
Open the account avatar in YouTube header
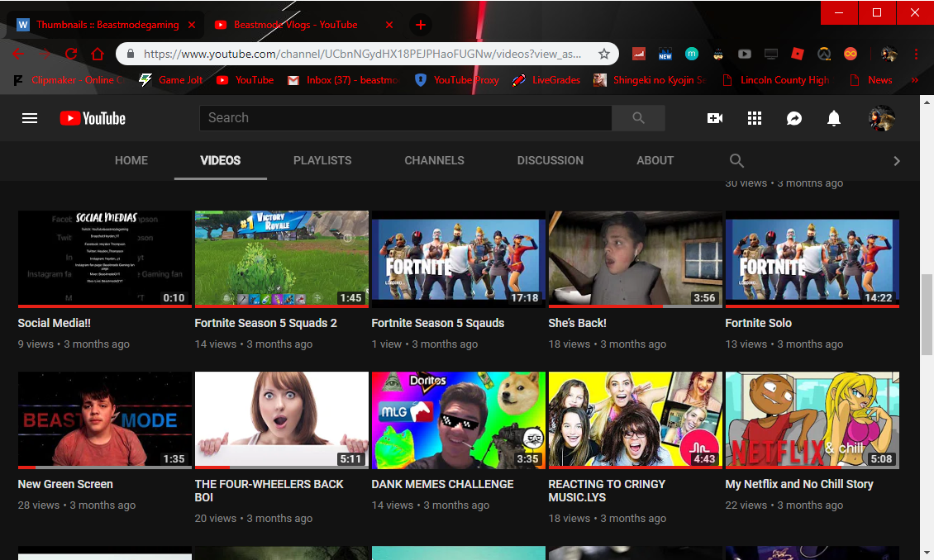click(882, 118)
